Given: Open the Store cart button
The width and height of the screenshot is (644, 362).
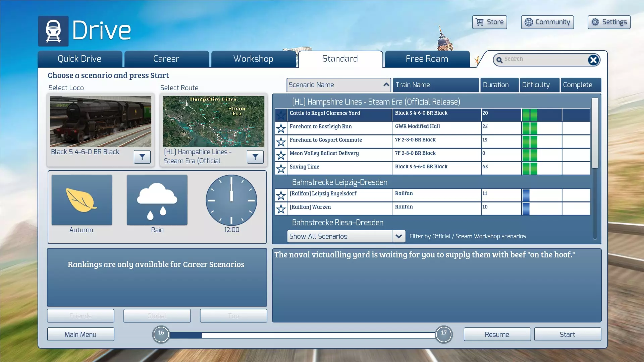Looking at the screenshot, I should tap(489, 22).
